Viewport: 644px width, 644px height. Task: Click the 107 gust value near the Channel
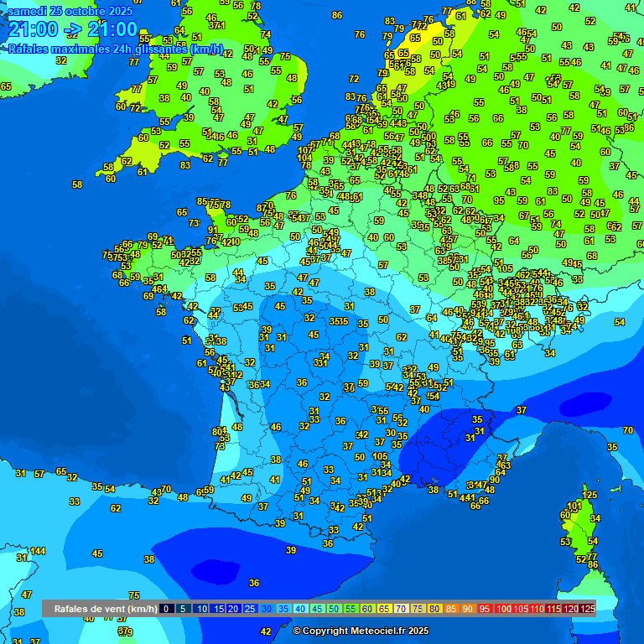(x=305, y=150)
